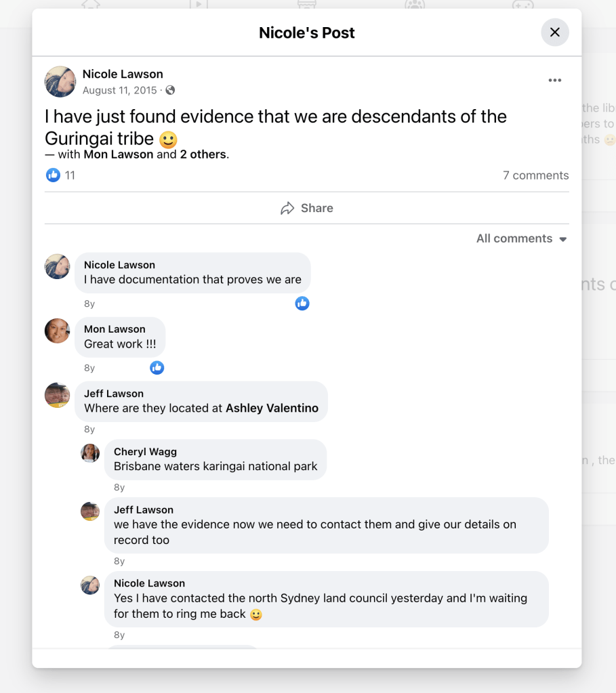
Task: Close Nicole's Post dialog
Action: 554,33
